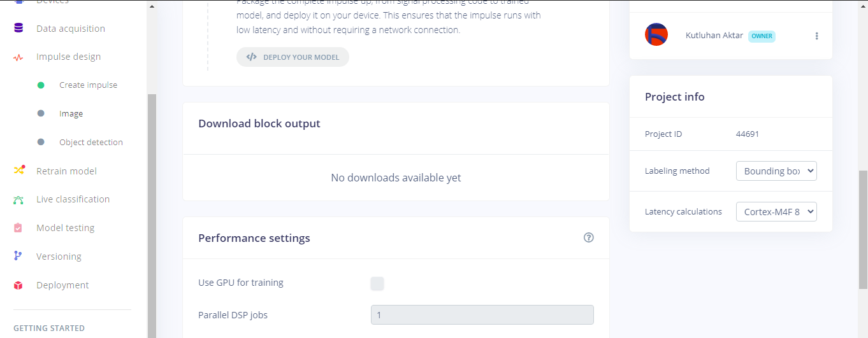Enable the Use GPU for training checkbox
This screenshot has width=868, height=338.
pyautogui.click(x=377, y=283)
